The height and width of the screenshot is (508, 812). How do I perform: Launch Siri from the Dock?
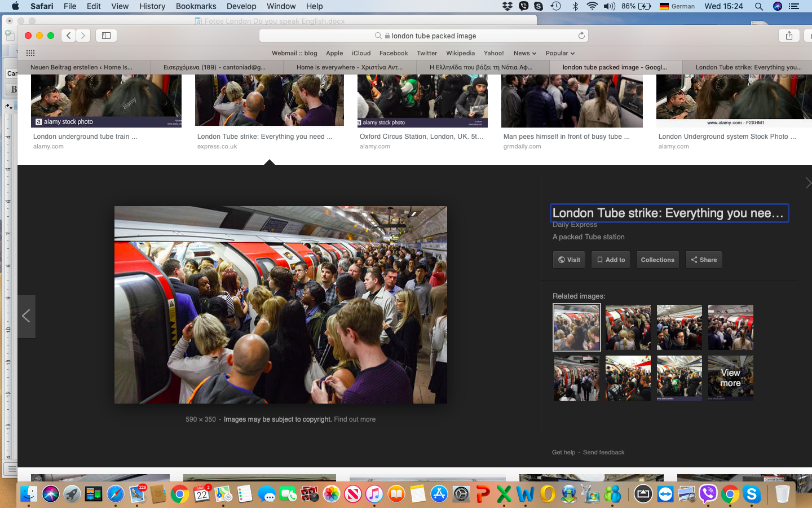click(50, 494)
